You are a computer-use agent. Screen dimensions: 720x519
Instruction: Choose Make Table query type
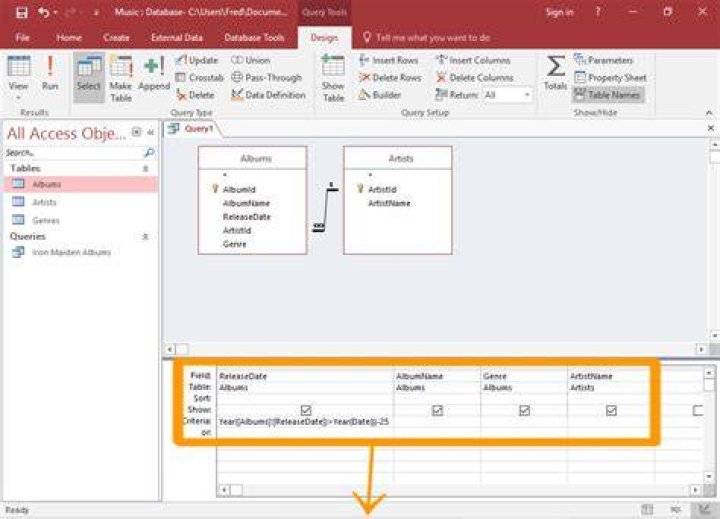click(x=121, y=78)
